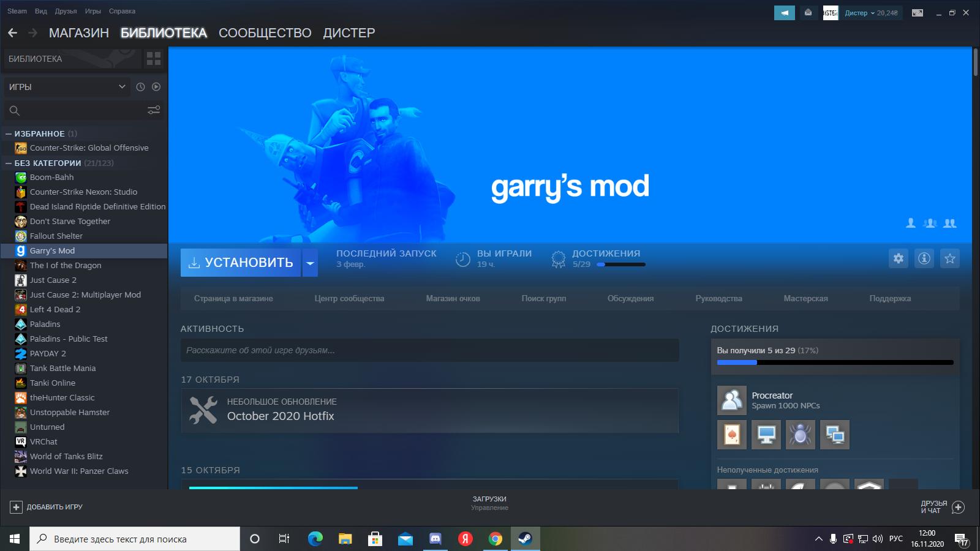The width and height of the screenshot is (980, 551).
Task: Open Discord from the taskbar
Action: click(435, 539)
